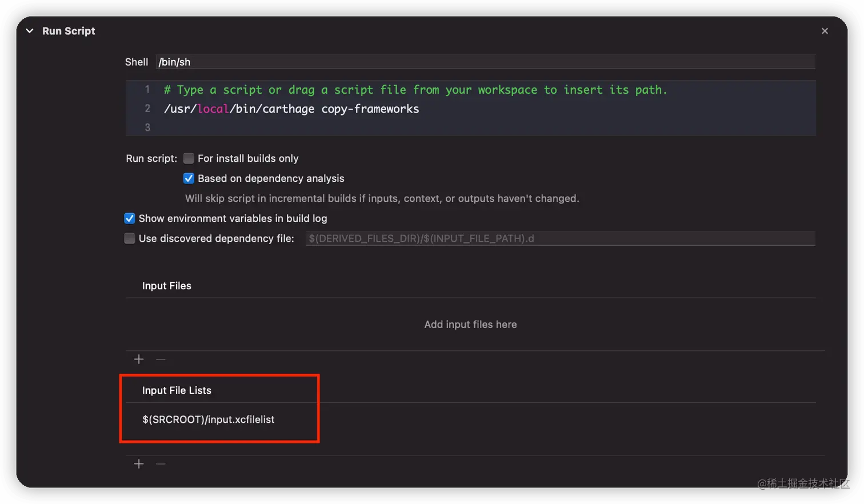Add input file list with plus icon below Input File Lists
Image resolution: width=864 pixels, height=504 pixels.
[x=139, y=464]
